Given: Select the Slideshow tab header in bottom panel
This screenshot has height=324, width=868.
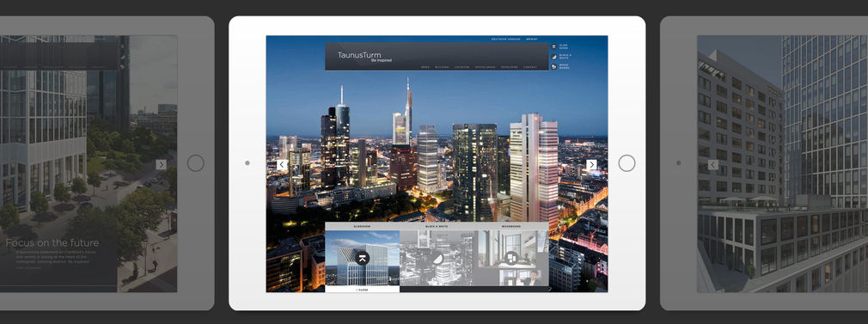Looking at the screenshot, I should [362, 227].
